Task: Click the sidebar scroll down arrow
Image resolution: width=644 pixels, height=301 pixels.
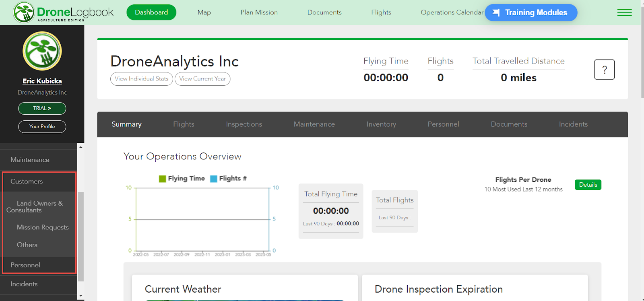Action: click(81, 296)
